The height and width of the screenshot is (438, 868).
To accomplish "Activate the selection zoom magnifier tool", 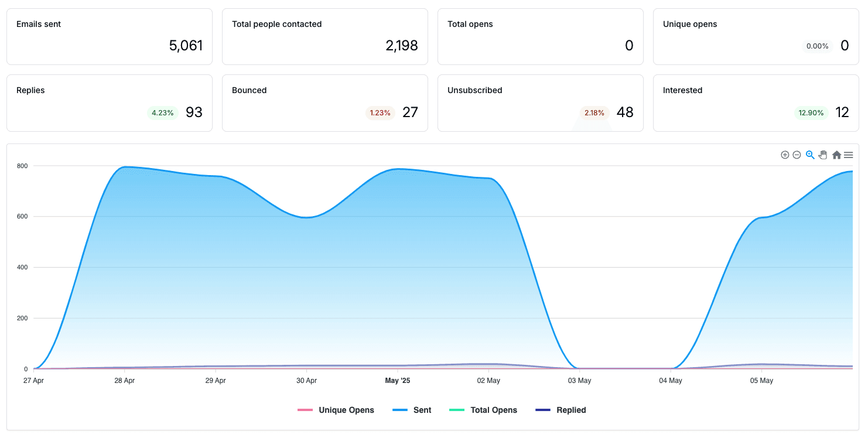I will point(810,155).
